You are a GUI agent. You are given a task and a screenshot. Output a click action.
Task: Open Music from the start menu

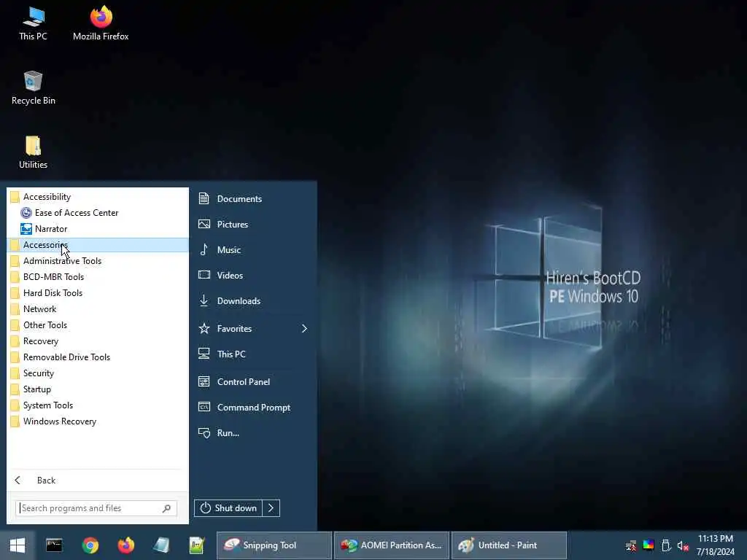click(x=253, y=250)
